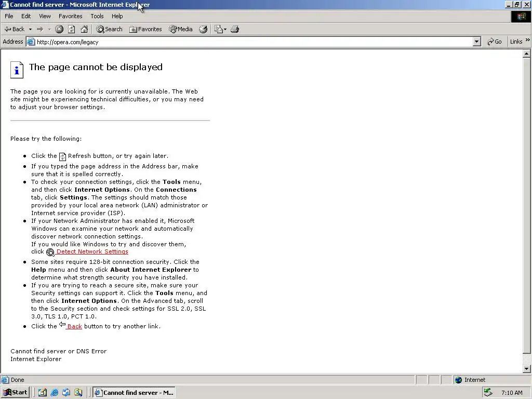Click the vertical scrollbar down arrow
532x399 pixels.
pyautogui.click(x=527, y=369)
